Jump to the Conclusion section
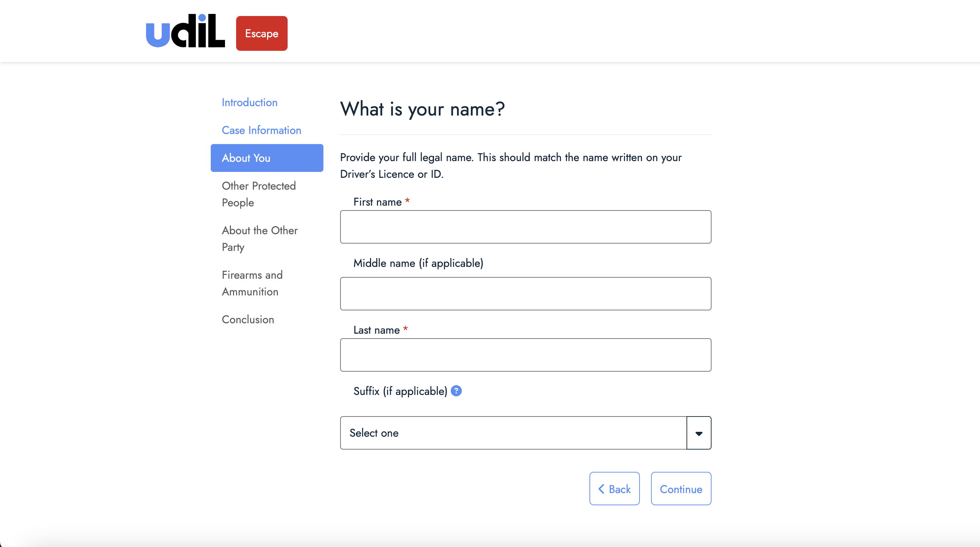 click(x=248, y=319)
